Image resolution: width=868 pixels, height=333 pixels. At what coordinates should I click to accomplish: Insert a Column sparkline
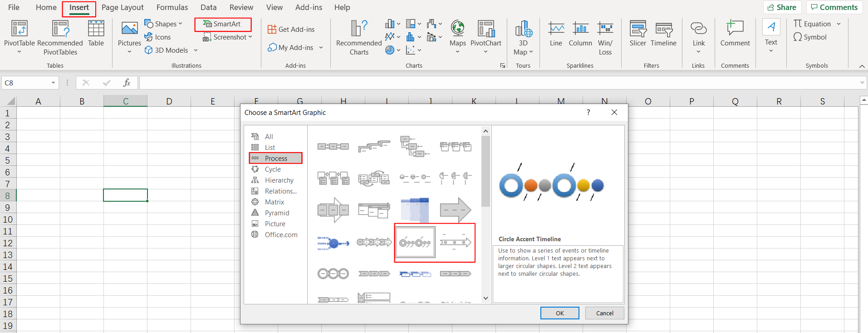point(580,34)
